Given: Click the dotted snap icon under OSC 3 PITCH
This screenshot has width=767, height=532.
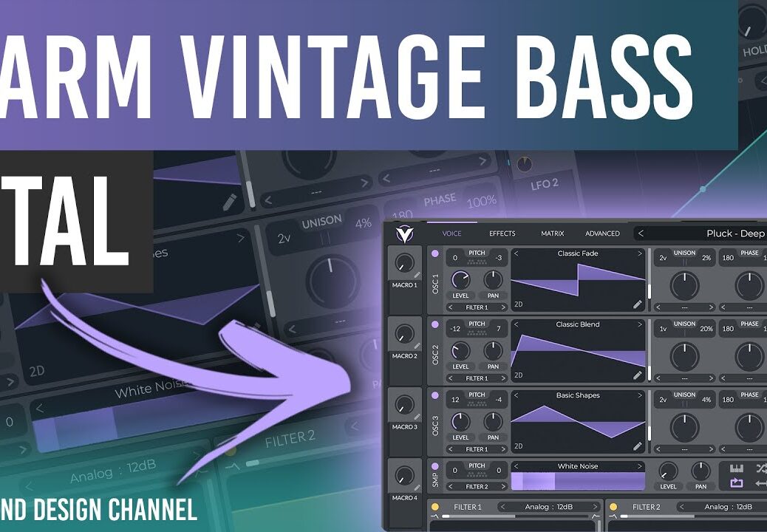Looking at the screenshot, I should tap(477, 404).
